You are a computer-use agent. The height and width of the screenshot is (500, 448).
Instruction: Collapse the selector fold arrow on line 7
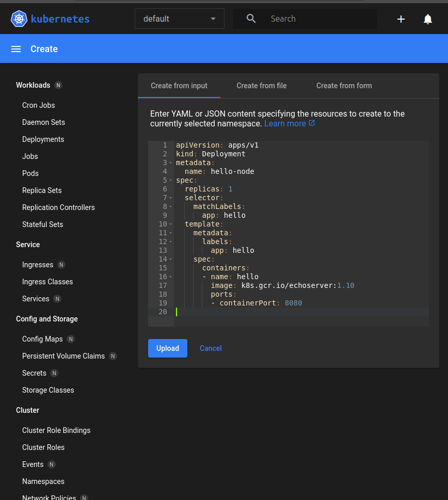pyautogui.click(x=171, y=198)
